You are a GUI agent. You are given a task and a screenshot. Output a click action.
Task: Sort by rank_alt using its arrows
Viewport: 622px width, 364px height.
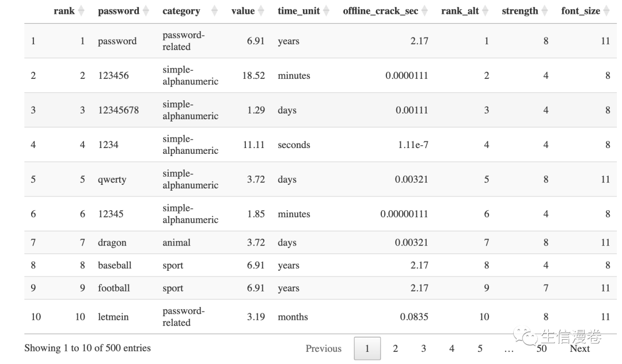pyautogui.click(x=486, y=11)
